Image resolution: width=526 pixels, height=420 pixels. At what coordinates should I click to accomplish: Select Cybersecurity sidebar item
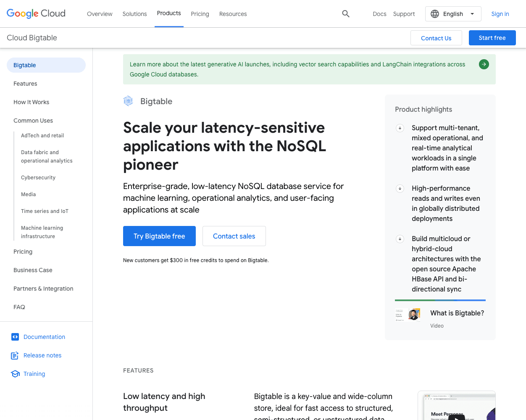point(38,178)
